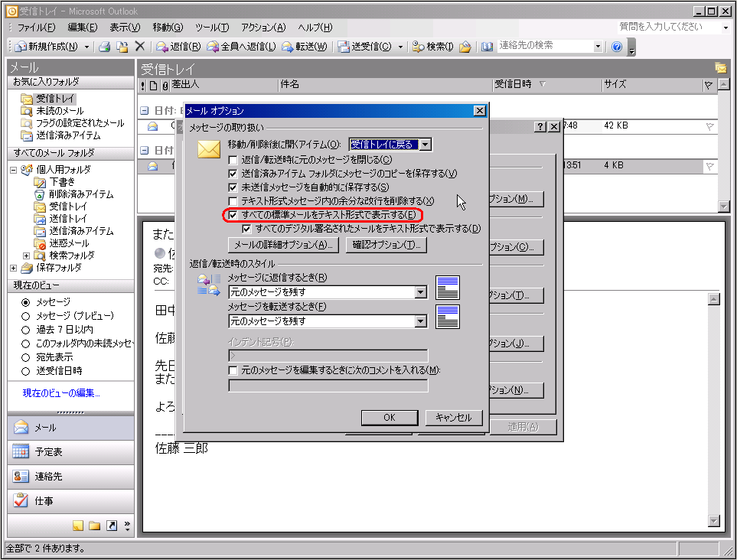The width and height of the screenshot is (737, 560).
Task: Switch to 仕事 tasks pane
Action: [x=71, y=501]
